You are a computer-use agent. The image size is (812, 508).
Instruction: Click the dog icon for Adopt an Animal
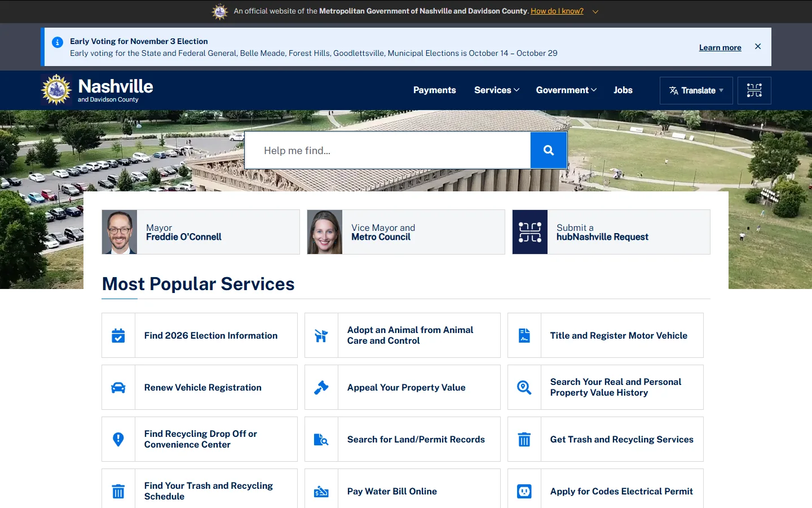coord(321,335)
